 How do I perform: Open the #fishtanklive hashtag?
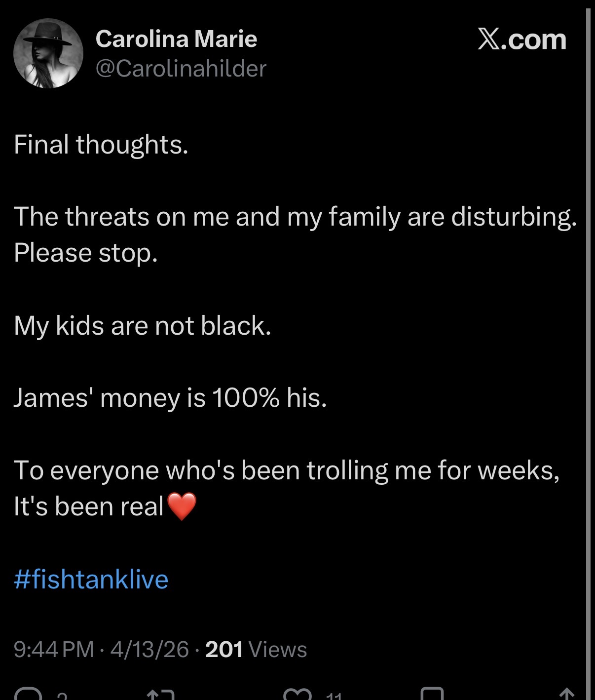(91, 579)
